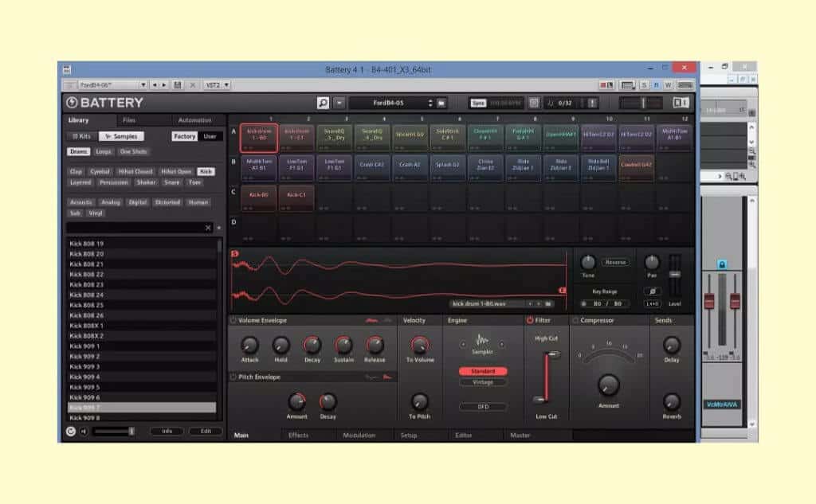Toggle the Reverse button
816x504 pixels.
pos(615,262)
